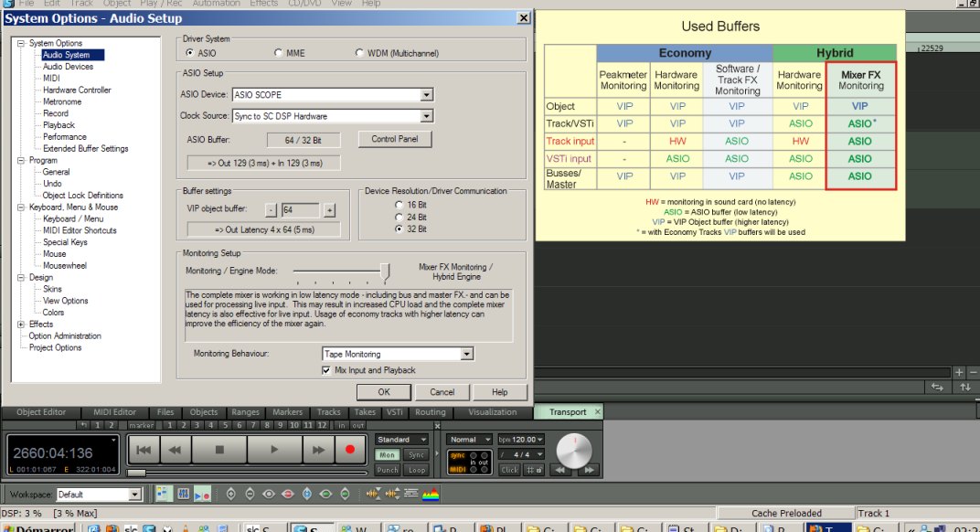Open the bpm 120.00 tempo dropdown
This screenshot has width=980, height=532.
coord(521,440)
